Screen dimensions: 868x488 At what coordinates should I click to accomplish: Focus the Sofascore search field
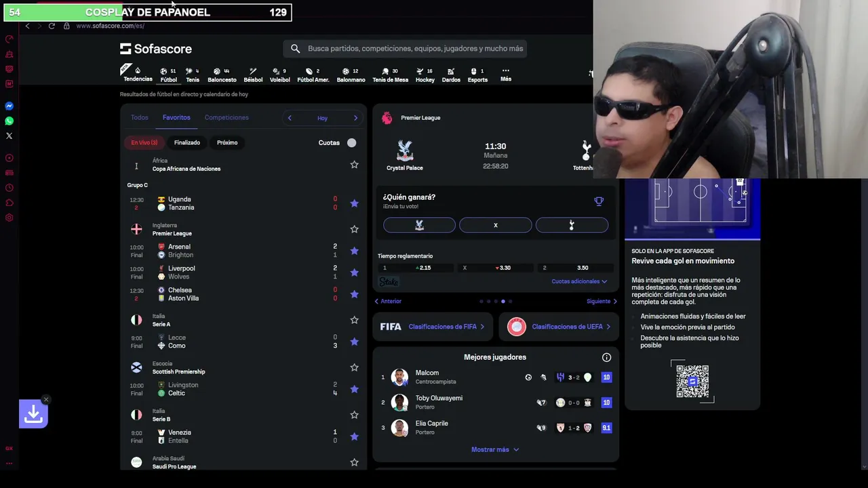pos(405,49)
